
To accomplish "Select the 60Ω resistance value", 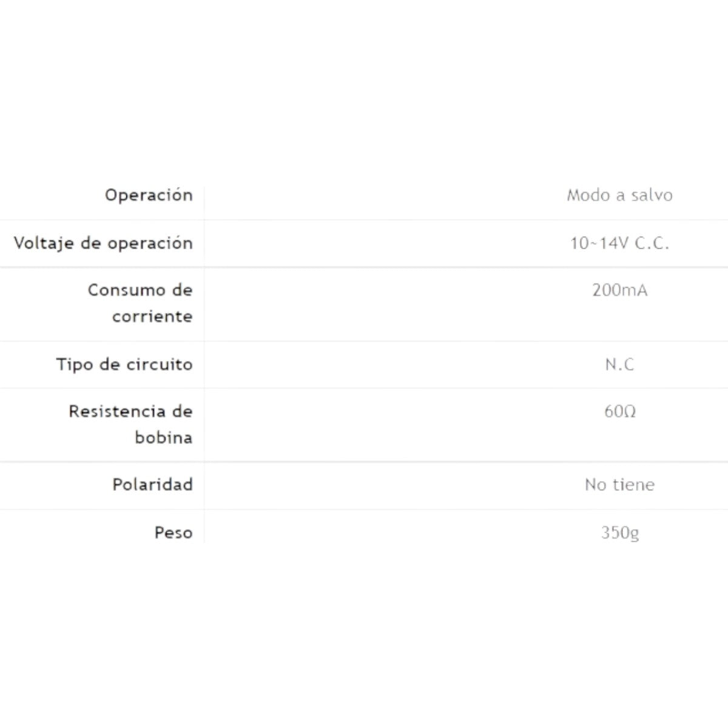I will point(619,411).
